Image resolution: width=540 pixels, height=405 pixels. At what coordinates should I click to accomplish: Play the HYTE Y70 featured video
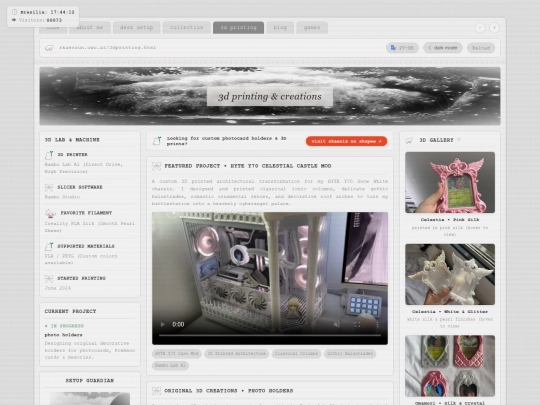(163, 324)
